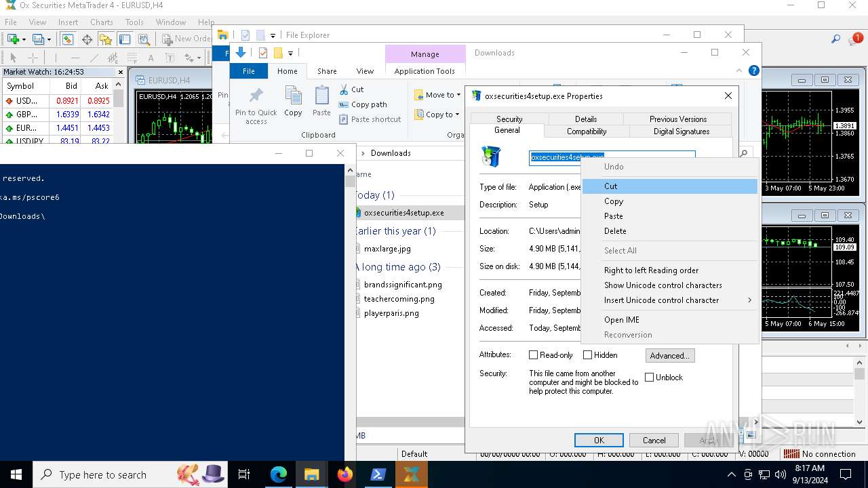Click Task View button on taskbar

[x=244, y=474]
